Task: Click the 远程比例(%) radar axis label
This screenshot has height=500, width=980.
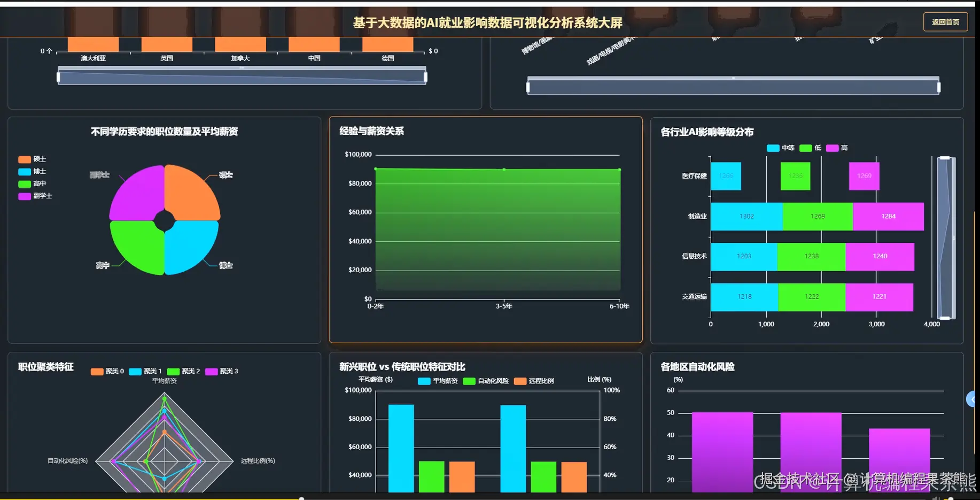Action: (x=258, y=461)
